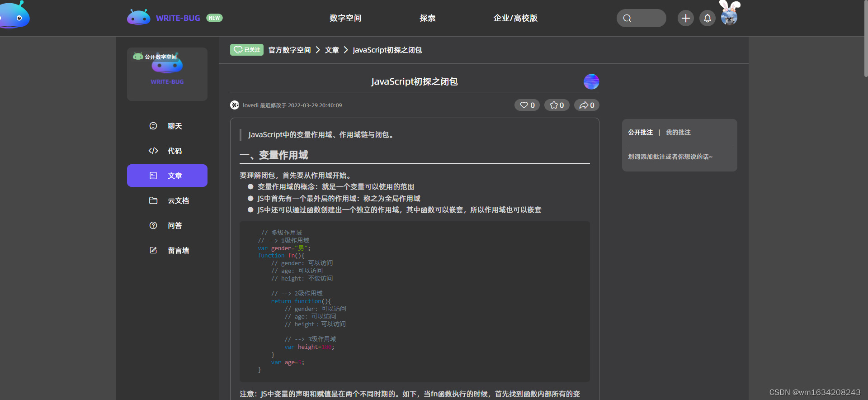Click the article icon beside 文章
This screenshot has height=400, width=868.
point(153,176)
